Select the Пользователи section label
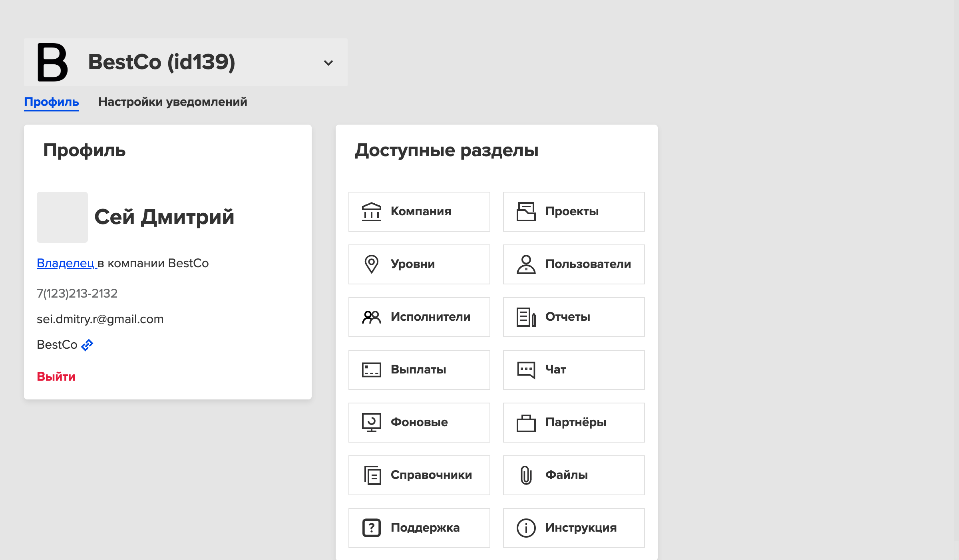Image resolution: width=959 pixels, height=560 pixels. click(588, 264)
